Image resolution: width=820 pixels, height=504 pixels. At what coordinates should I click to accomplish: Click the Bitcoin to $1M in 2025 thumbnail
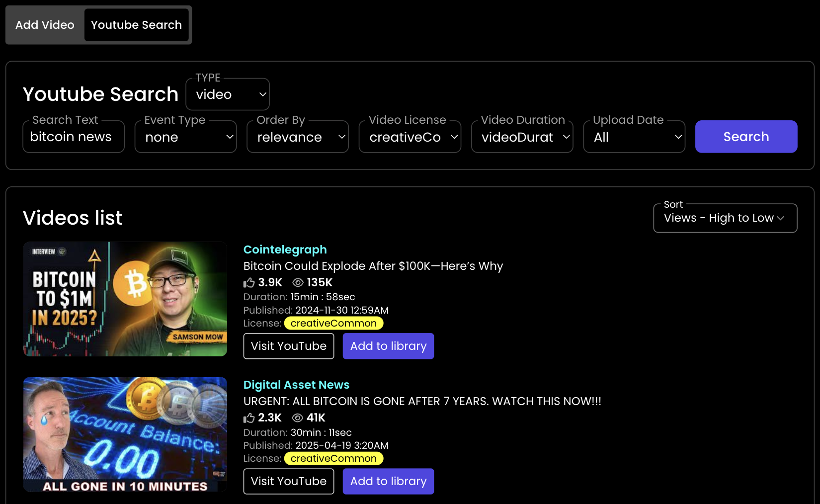tap(125, 299)
